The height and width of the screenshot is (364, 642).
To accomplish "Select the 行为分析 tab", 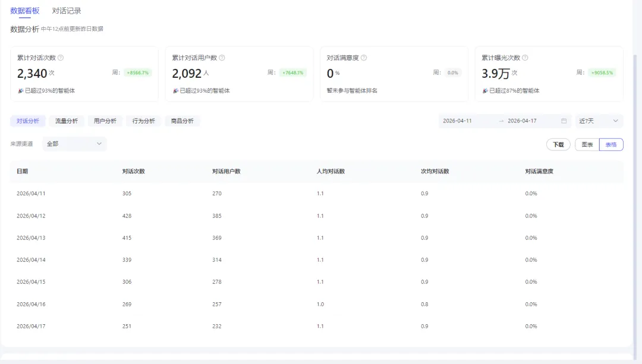I will pos(143,121).
